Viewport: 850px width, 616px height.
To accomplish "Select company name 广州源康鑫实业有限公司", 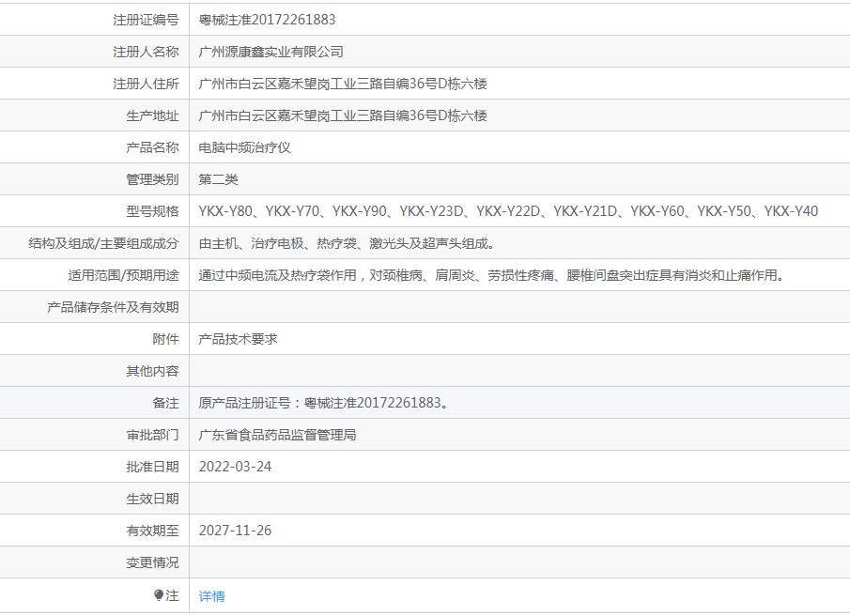I will 271,52.
